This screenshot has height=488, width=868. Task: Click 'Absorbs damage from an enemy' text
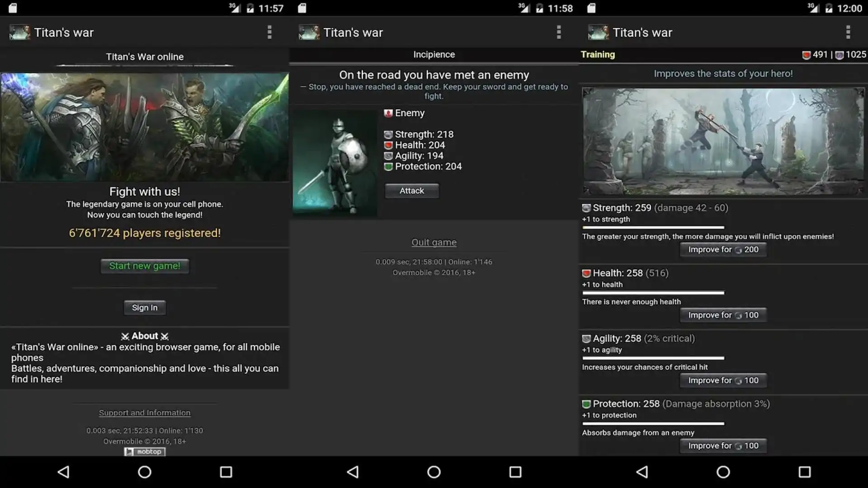click(x=638, y=433)
